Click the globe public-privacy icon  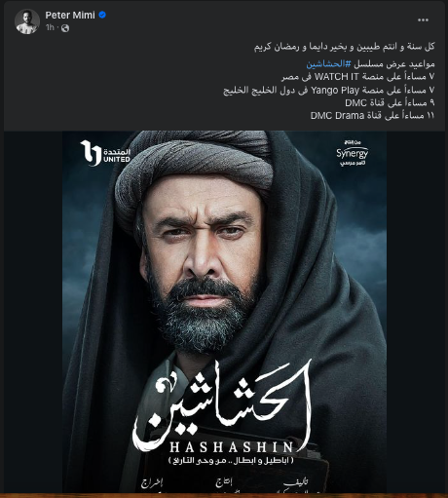[x=65, y=28]
